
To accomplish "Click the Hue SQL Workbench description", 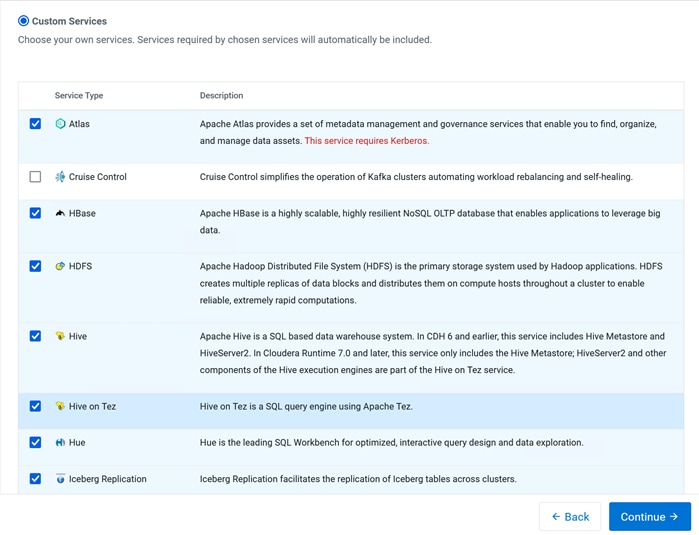I will (x=391, y=442).
